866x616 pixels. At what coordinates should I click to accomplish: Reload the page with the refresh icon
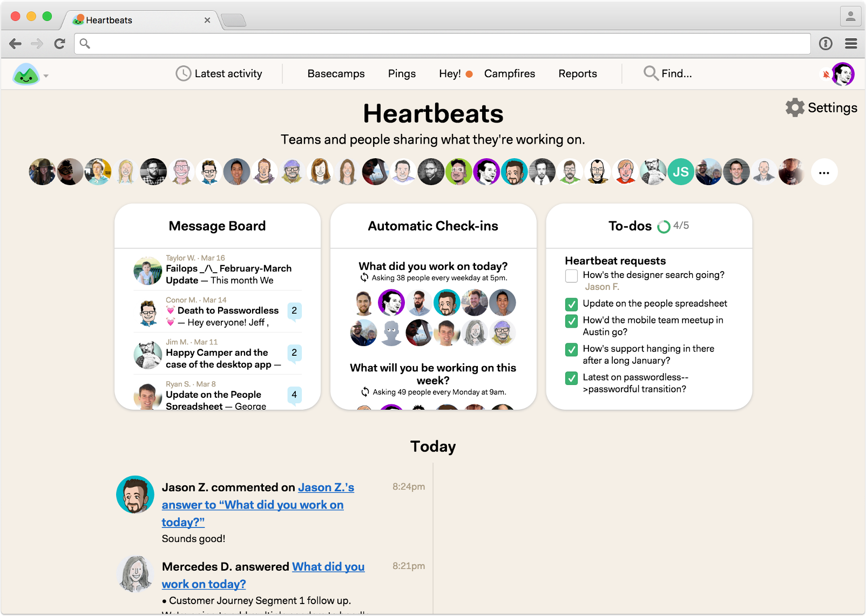point(59,44)
